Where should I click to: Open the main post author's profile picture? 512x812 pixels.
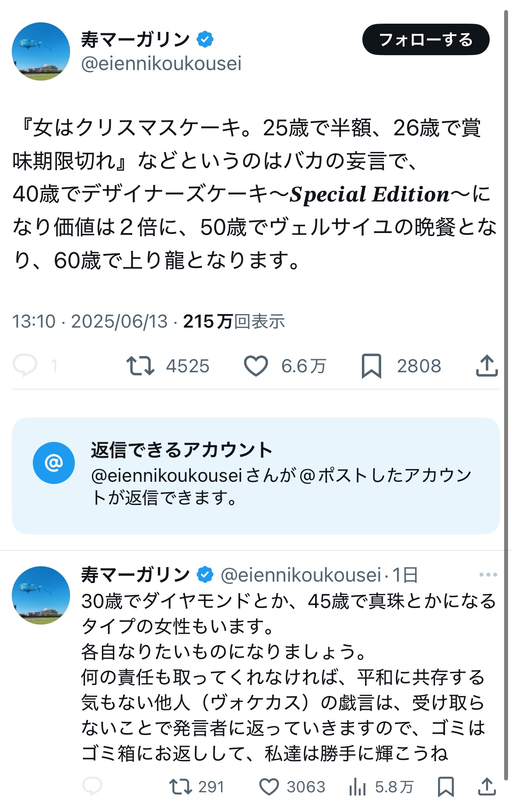click(41, 51)
